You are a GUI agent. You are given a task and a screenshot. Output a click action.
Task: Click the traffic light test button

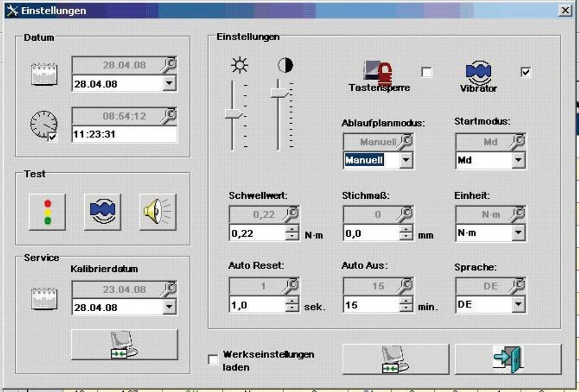(x=47, y=212)
